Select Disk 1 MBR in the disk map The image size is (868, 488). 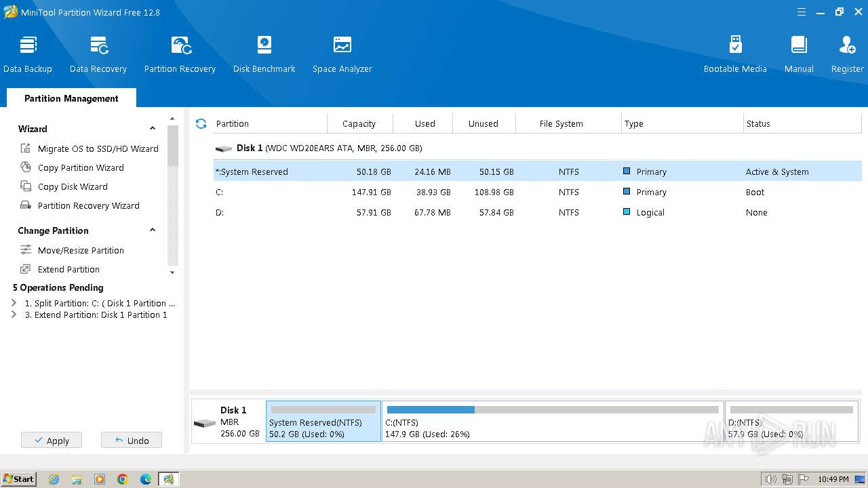(228, 421)
